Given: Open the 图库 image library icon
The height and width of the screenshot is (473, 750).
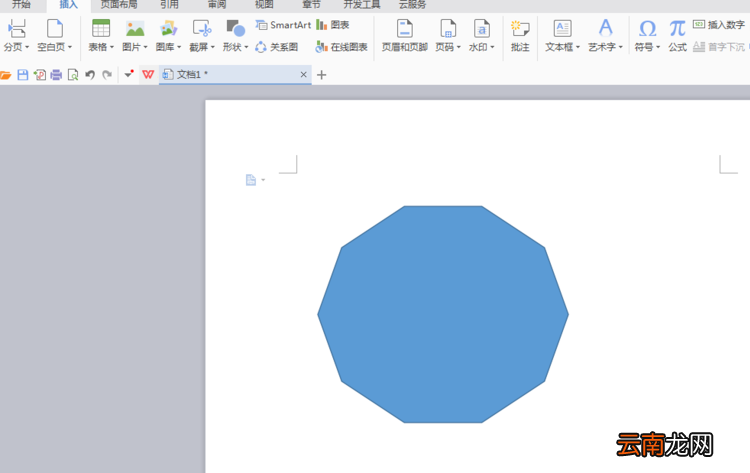Looking at the screenshot, I should click(x=168, y=29).
